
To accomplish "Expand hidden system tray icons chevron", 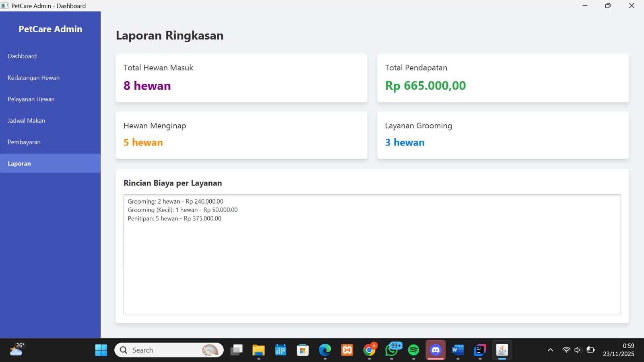I will coord(550,350).
